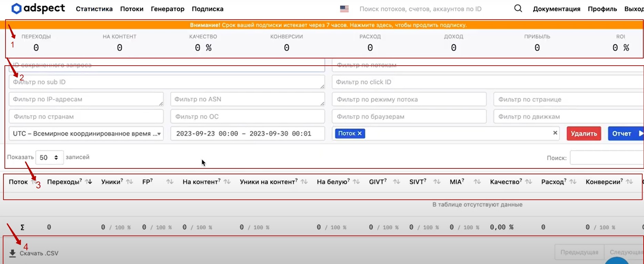
Task: Open the Фильтр по странам selector
Action: [x=86, y=117]
